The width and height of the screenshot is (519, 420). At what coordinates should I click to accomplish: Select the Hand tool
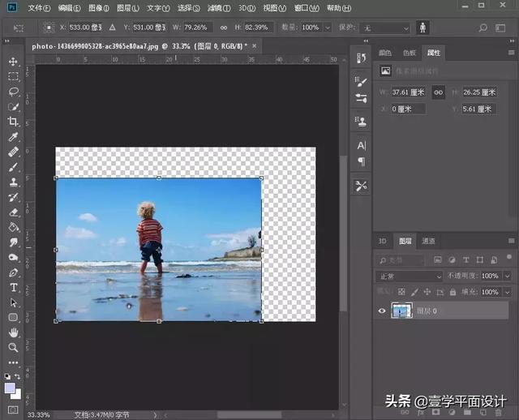coord(13,332)
